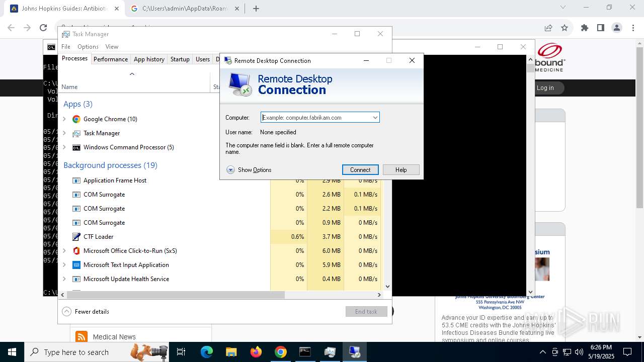Image resolution: width=644 pixels, height=362 pixels.
Task: Open the Google Chrome taskbar icon
Action: click(x=281, y=352)
